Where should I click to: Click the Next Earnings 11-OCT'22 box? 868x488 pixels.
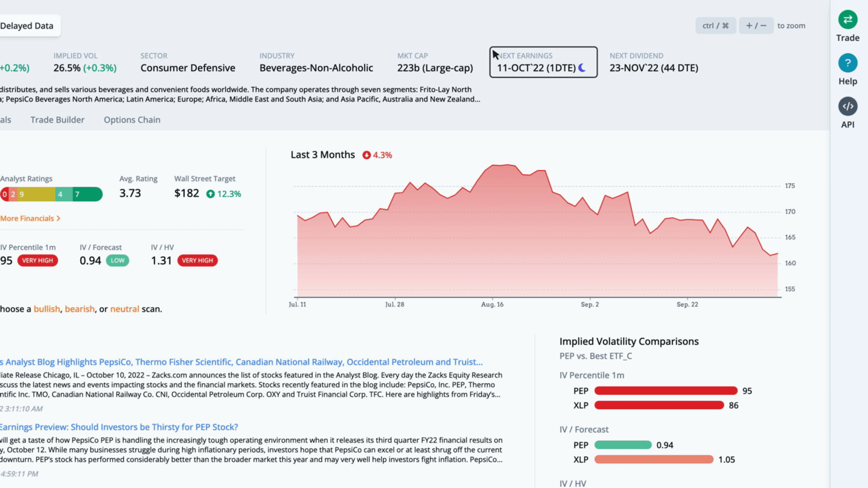tap(543, 62)
